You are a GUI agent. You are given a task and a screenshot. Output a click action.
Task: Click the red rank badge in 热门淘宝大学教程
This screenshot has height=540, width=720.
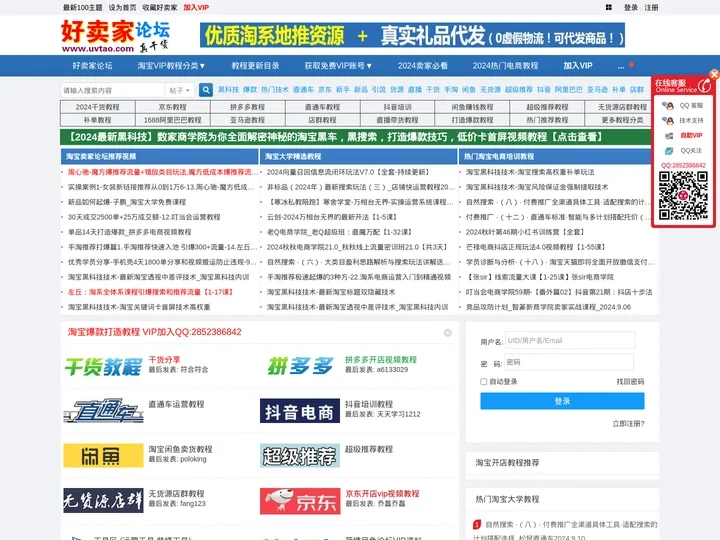[477, 524]
